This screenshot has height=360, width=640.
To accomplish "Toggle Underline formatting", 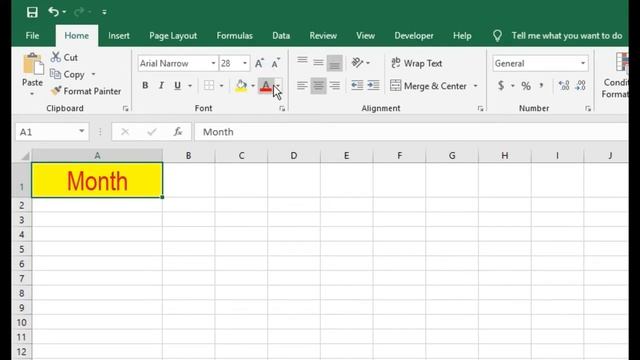I will pyautogui.click(x=178, y=85).
